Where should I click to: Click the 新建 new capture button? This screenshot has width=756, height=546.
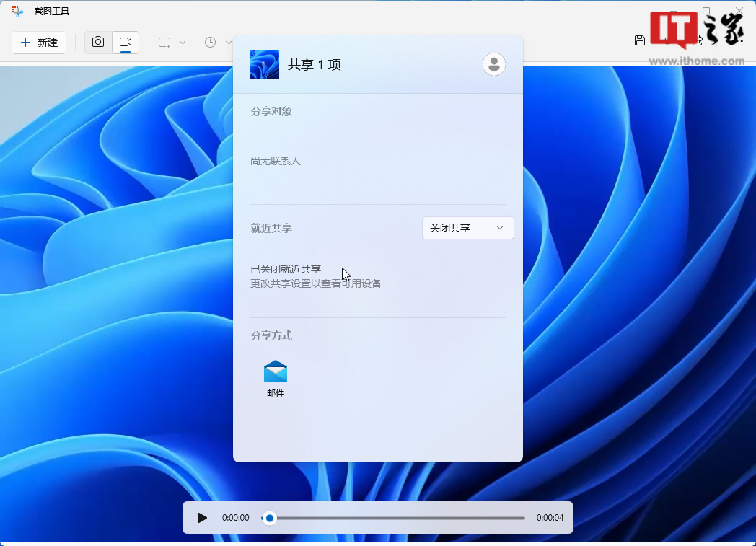pyautogui.click(x=39, y=43)
